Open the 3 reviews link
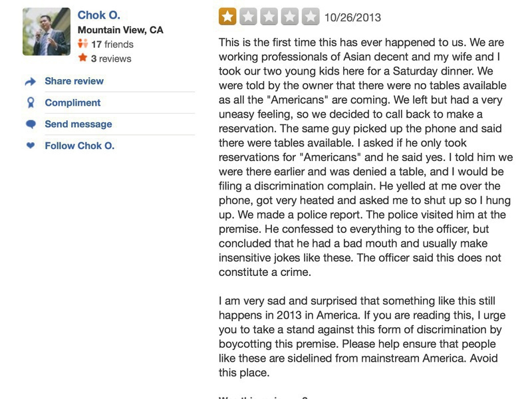This screenshot has width=532, height=399. pos(111,59)
